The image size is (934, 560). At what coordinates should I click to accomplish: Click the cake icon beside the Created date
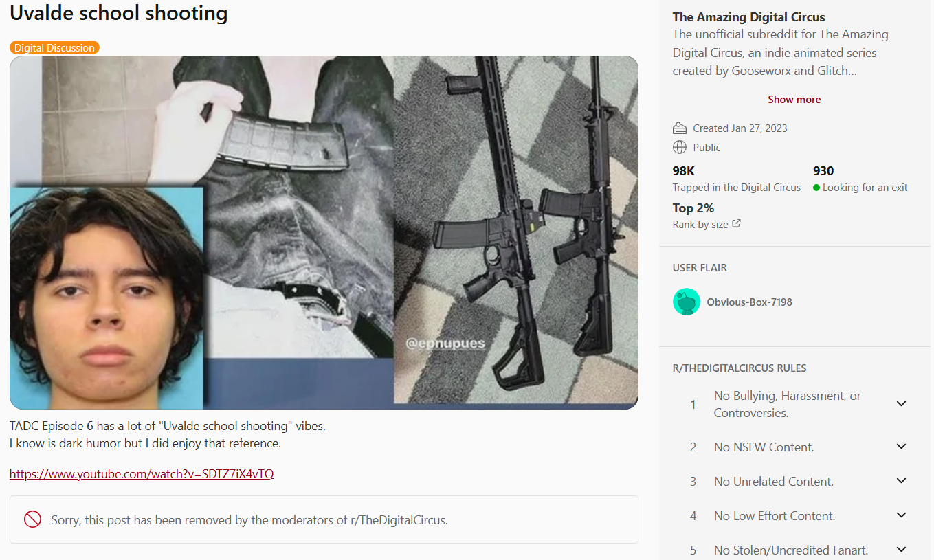pyautogui.click(x=680, y=128)
